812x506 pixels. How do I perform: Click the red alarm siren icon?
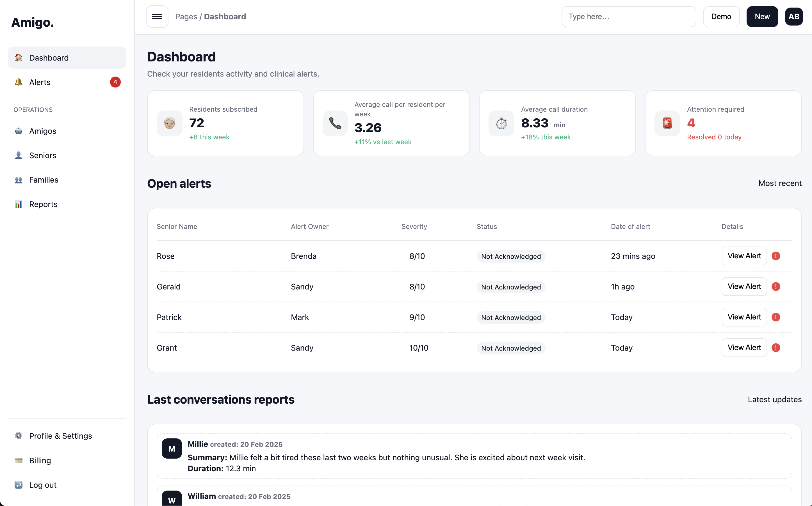[667, 123]
